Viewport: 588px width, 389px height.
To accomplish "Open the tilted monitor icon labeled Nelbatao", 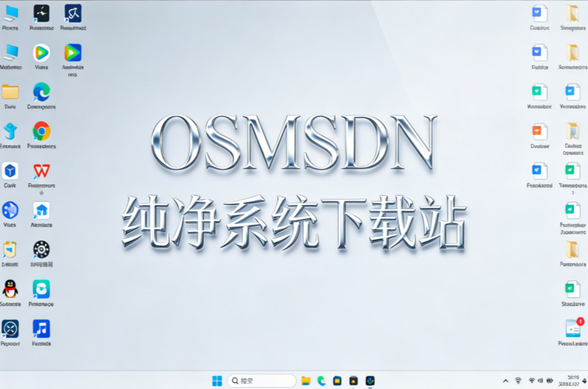I will [x=11, y=52].
